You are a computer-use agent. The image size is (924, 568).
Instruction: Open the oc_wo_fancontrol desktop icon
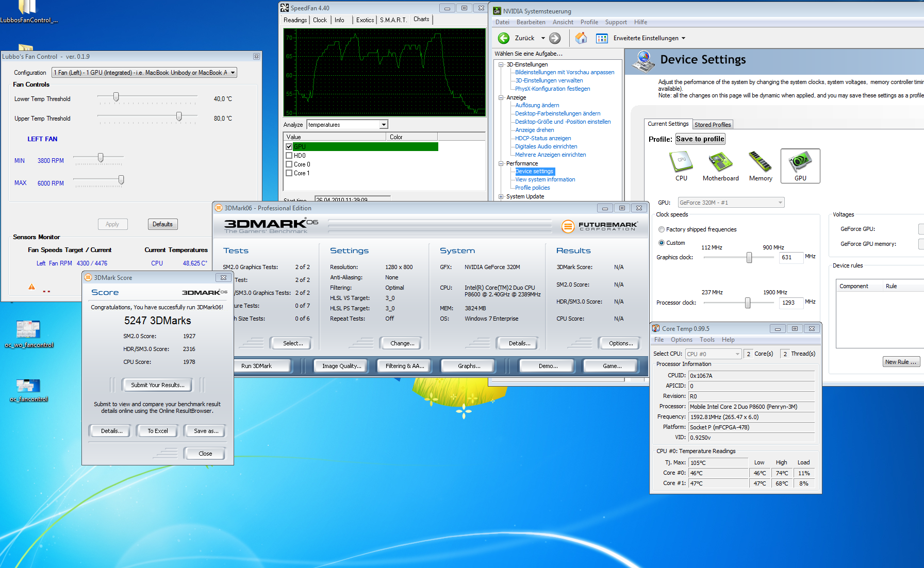tap(29, 334)
